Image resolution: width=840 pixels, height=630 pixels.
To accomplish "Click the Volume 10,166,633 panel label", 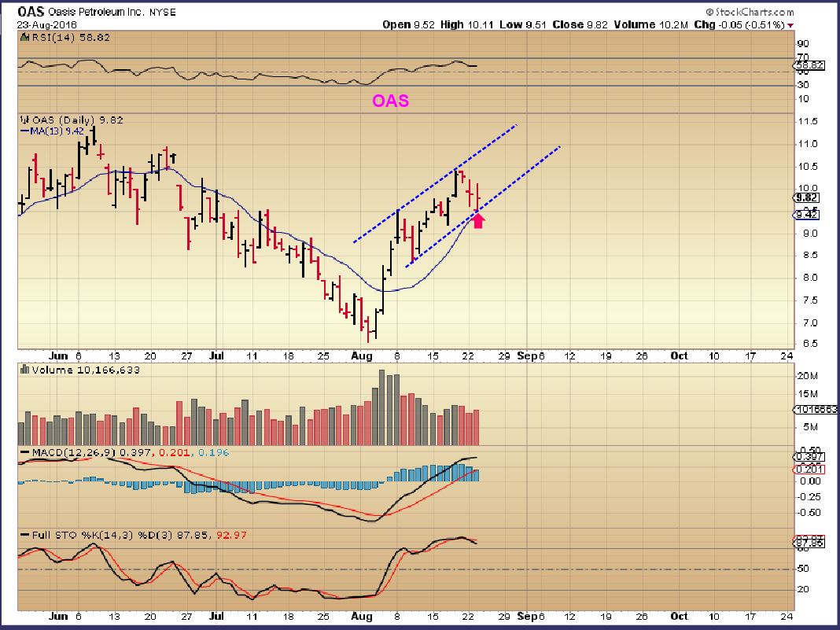I will (x=86, y=370).
